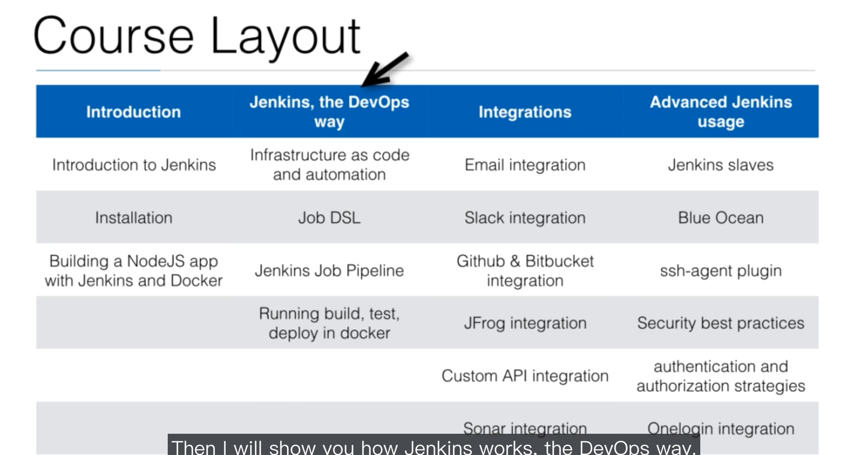
Task: Select the 'Advanced Jenkins usage' header
Action: tap(721, 112)
